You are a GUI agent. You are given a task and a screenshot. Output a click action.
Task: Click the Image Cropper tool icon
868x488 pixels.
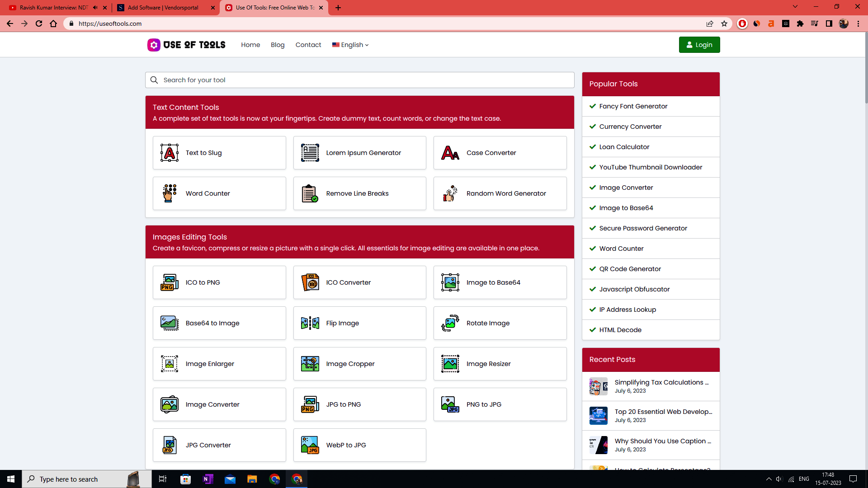310,364
